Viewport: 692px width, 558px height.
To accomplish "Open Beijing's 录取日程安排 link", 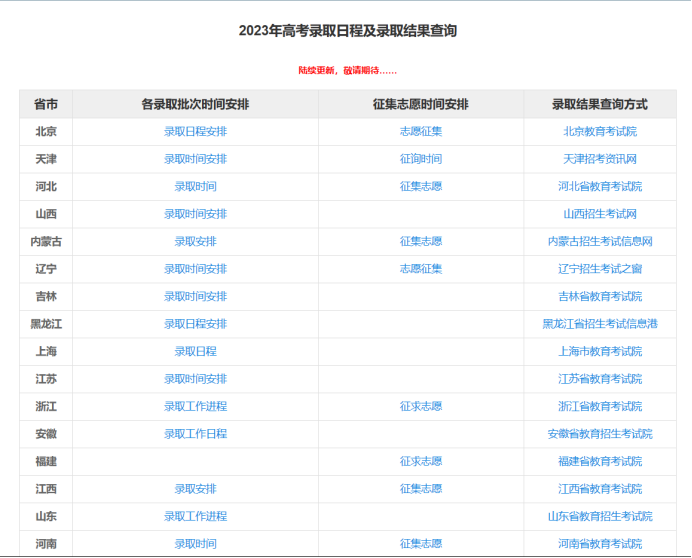I will point(196,132).
